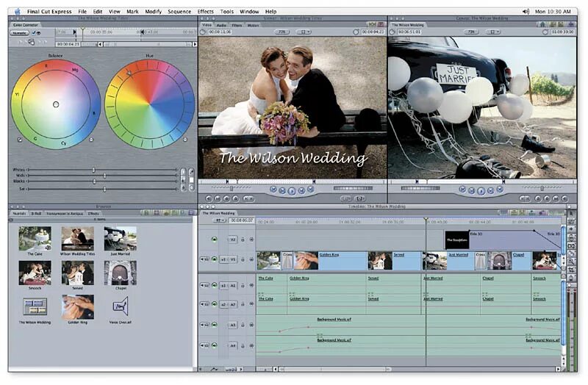Screen dimensions: 588x385
Task: Click the Hue wheel control handle
Action: tap(129, 73)
